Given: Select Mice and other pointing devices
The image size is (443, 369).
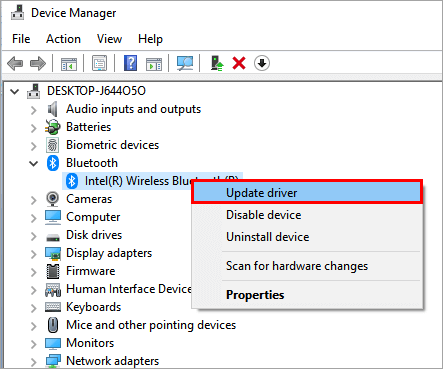Looking at the screenshot, I should 151,325.
